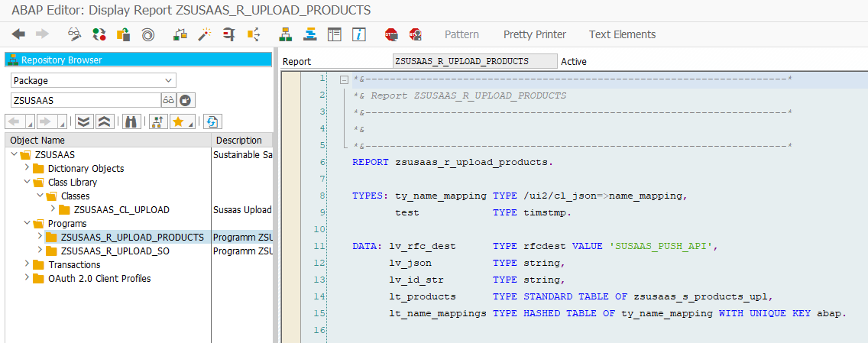Click binoculars Find icon in repository toolbar
This screenshot has height=343, width=868.
[131, 121]
